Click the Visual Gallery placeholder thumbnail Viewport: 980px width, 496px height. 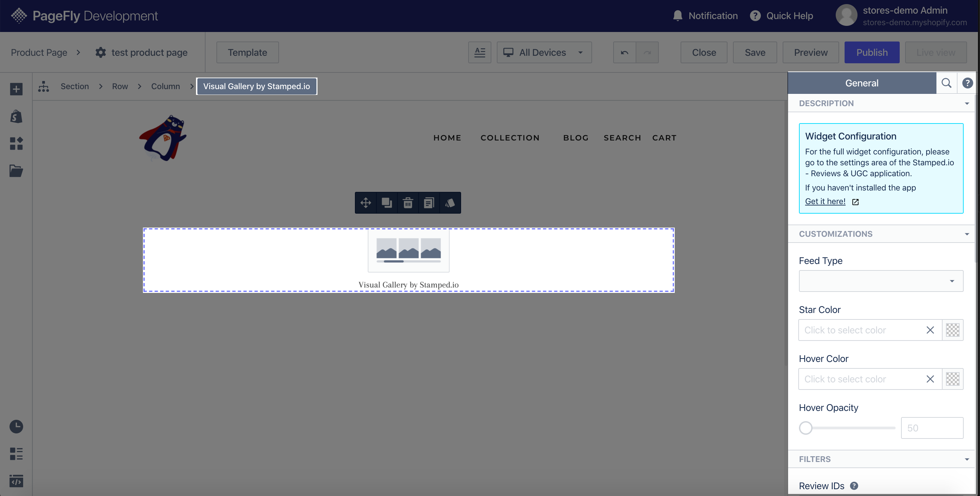[x=409, y=251]
